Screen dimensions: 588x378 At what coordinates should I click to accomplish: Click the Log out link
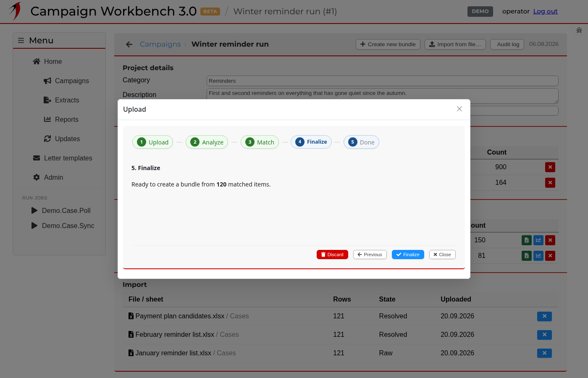point(546,11)
